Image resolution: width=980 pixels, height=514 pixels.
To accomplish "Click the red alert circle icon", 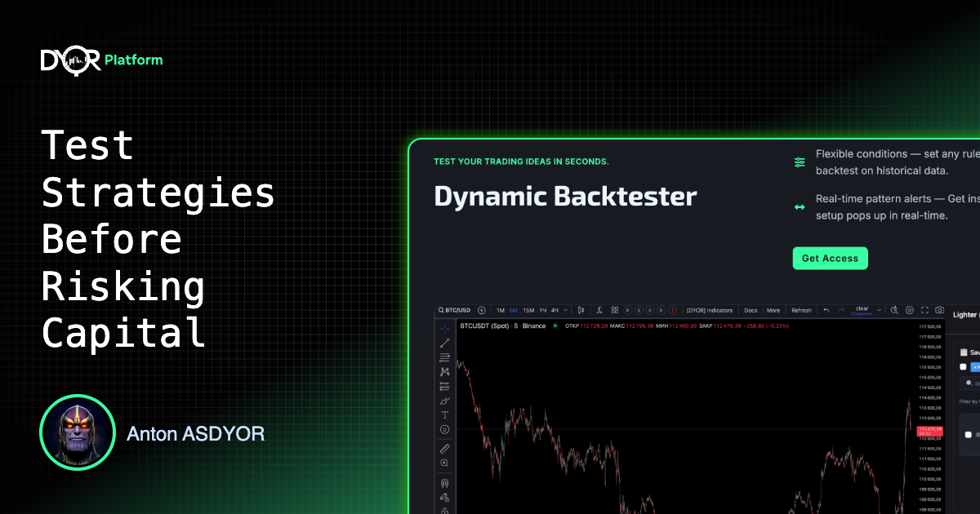I will tap(673, 310).
